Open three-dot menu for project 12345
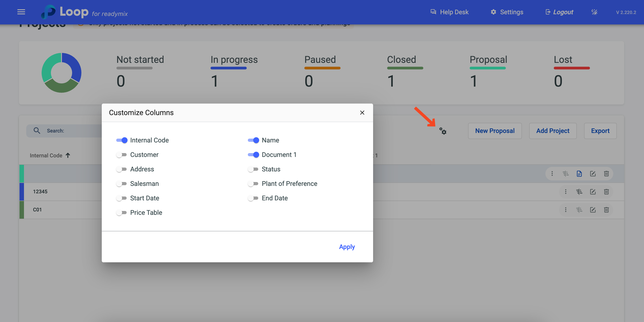 (566, 192)
